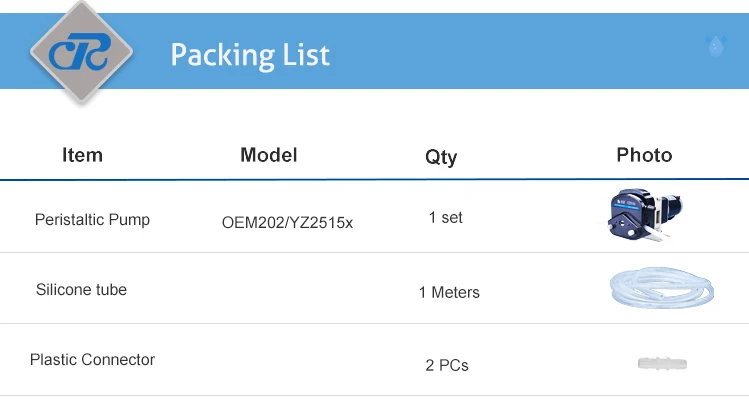749x408 pixels.
Task: Click the empty Model cell for Plastic Connector
Action: click(x=287, y=362)
